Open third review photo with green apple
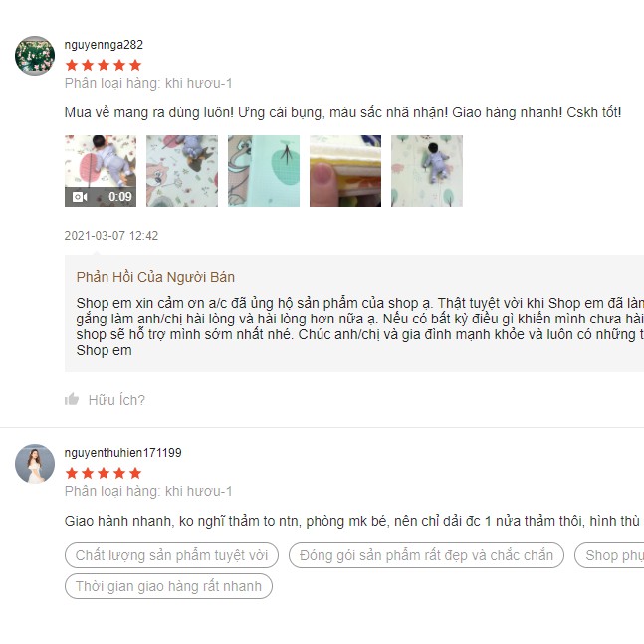The image size is (644, 644). coord(264,171)
